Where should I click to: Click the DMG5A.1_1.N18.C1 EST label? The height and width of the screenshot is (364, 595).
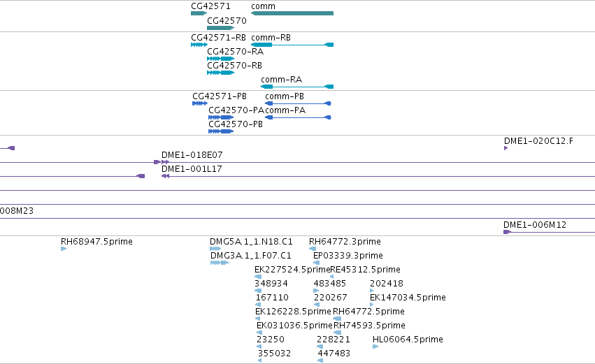coord(251,242)
